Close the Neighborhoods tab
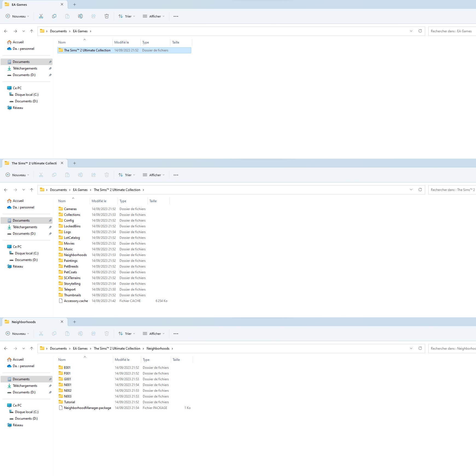This screenshot has height=476, width=476. [x=62, y=322]
